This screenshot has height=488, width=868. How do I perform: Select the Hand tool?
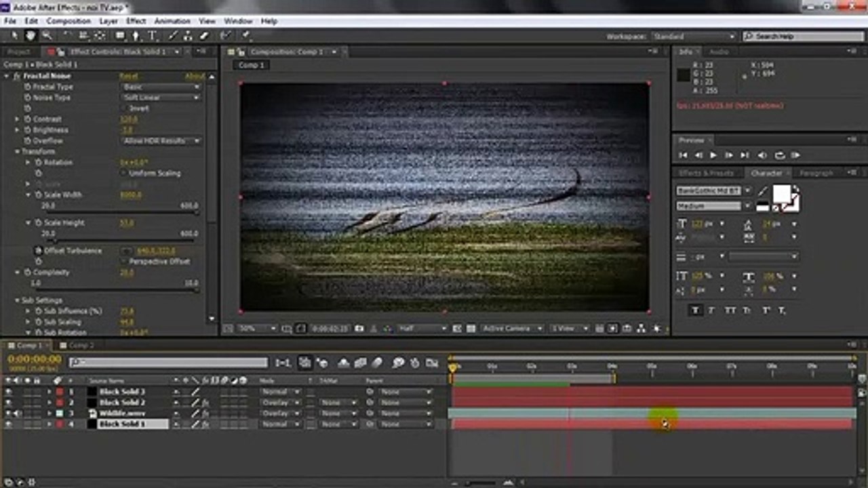click(31, 35)
